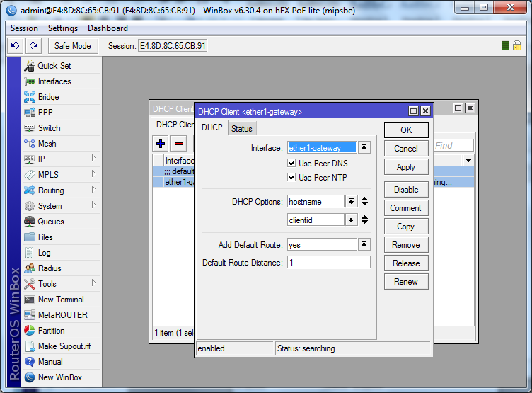Launch New Terminal from sidebar

pos(61,300)
